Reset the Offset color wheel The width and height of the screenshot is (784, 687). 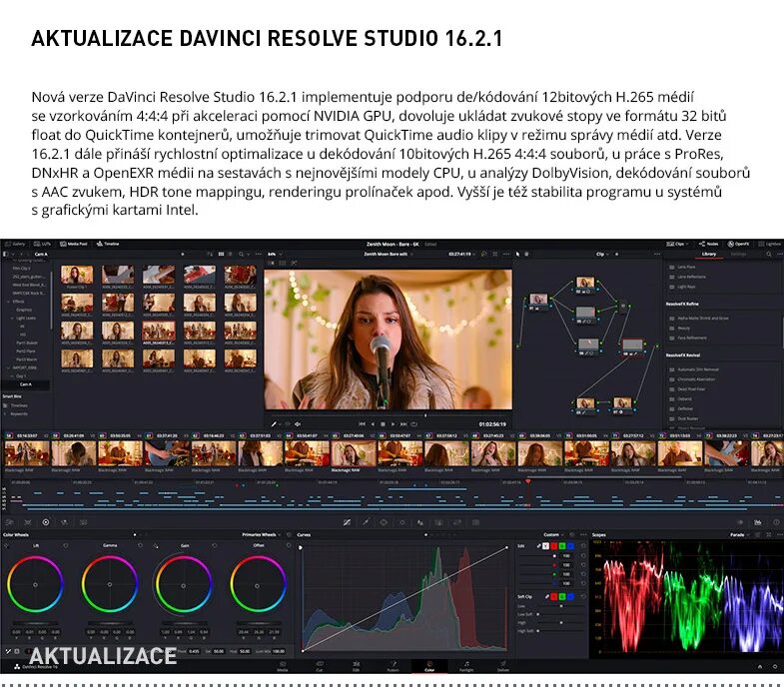tap(289, 545)
